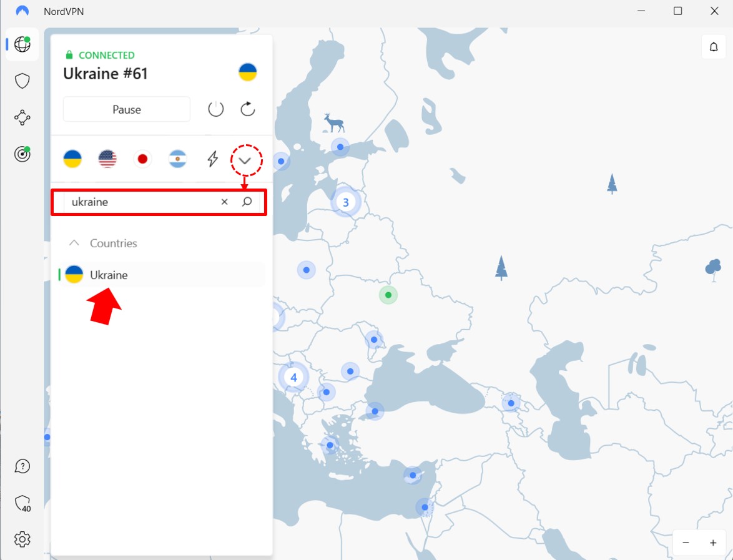Open Dedicated IP target icon
This screenshot has width=733, height=560.
tap(22, 154)
